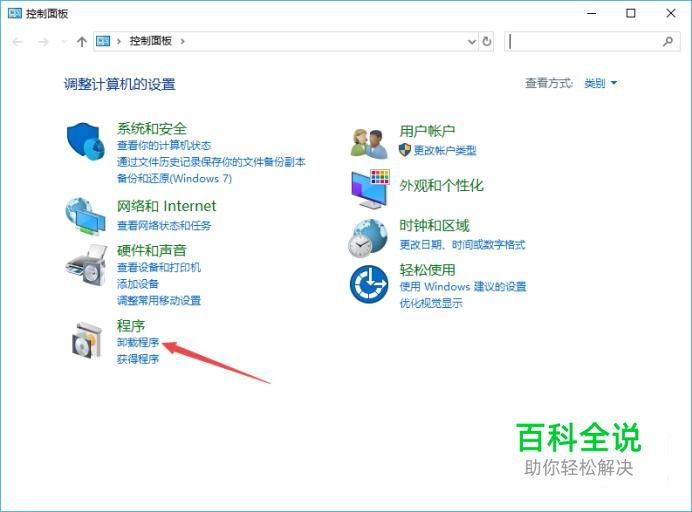Expand the chevron after 控制面板 breadcrumb
The width and height of the screenshot is (692, 512).
[182, 41]
